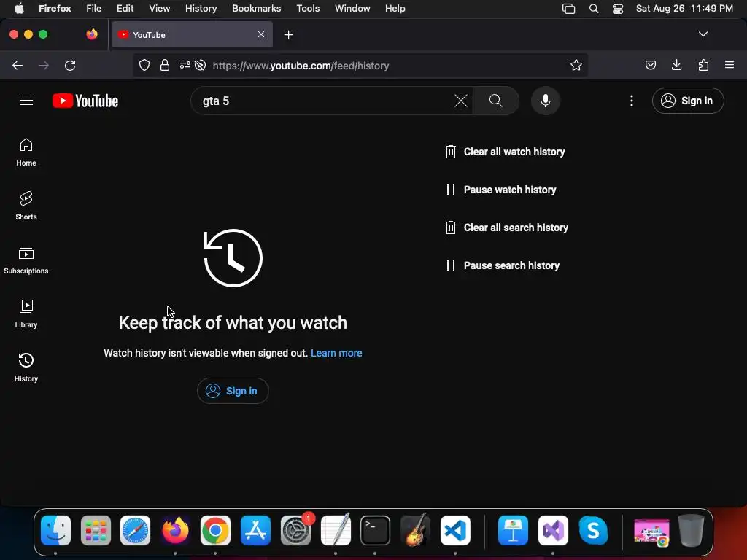Click the Learn more link
The image size is (747, 560).
coord(336,354)
